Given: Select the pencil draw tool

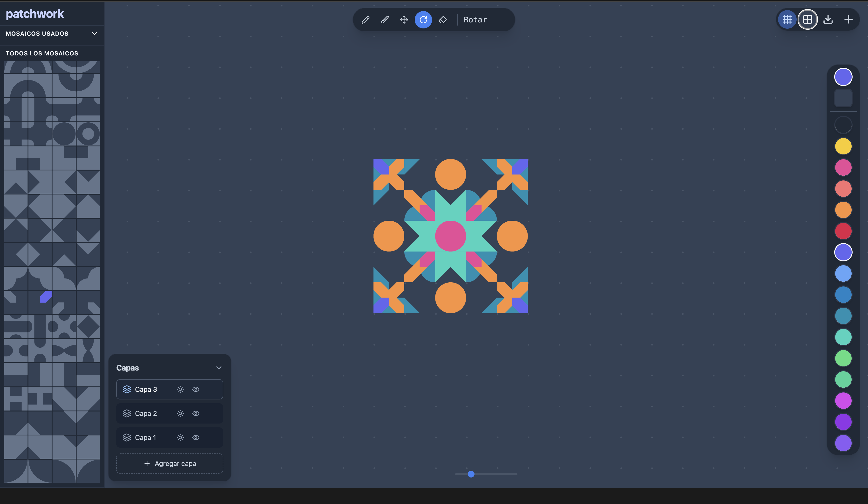Looking at the screenshot, I should pyautogui.click(x=366, y=20).
